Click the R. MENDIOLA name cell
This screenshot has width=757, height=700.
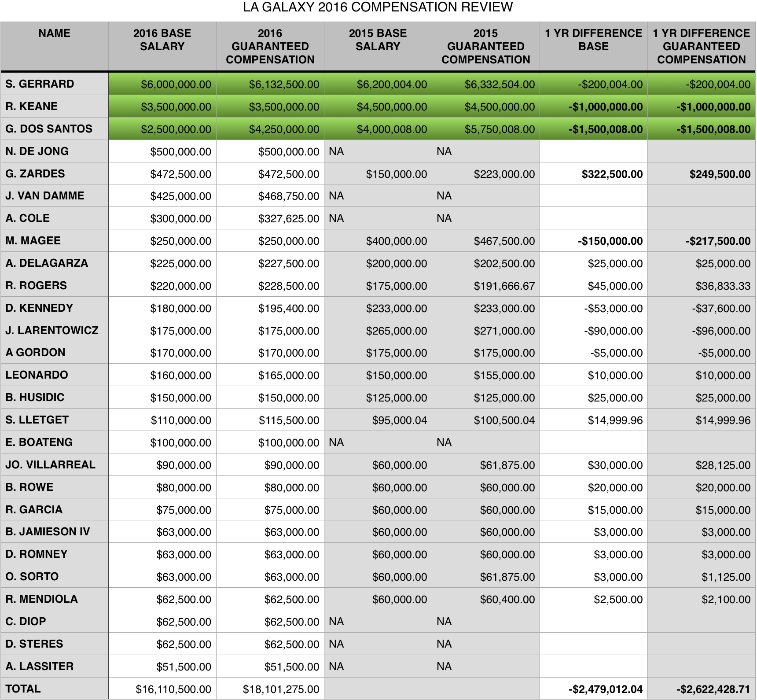click(54, 599)
